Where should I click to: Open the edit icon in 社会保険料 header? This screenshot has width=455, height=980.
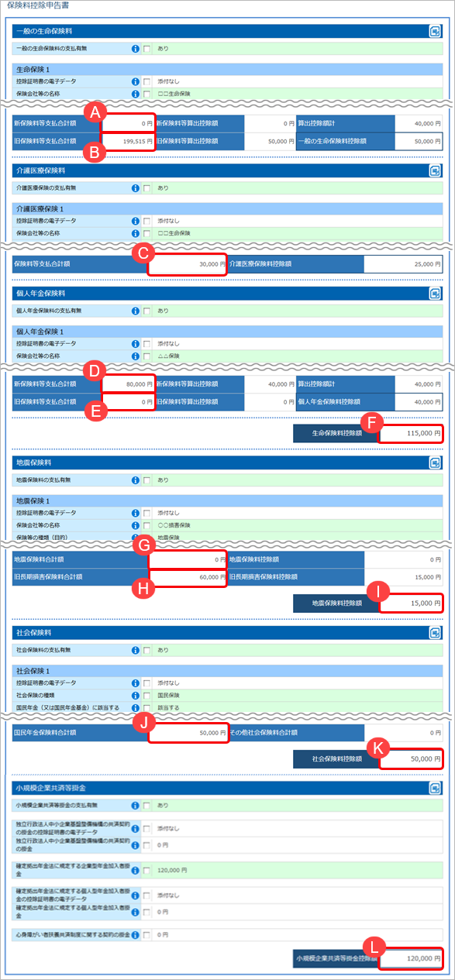tap(435, 611)
